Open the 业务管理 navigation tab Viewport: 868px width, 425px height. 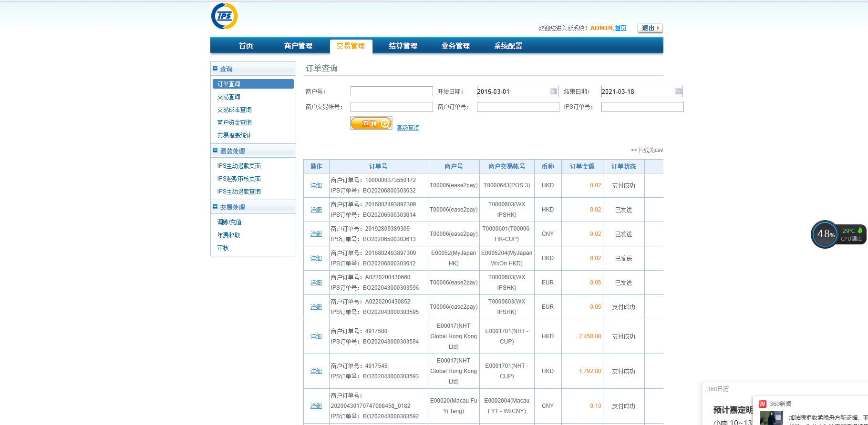456,46
